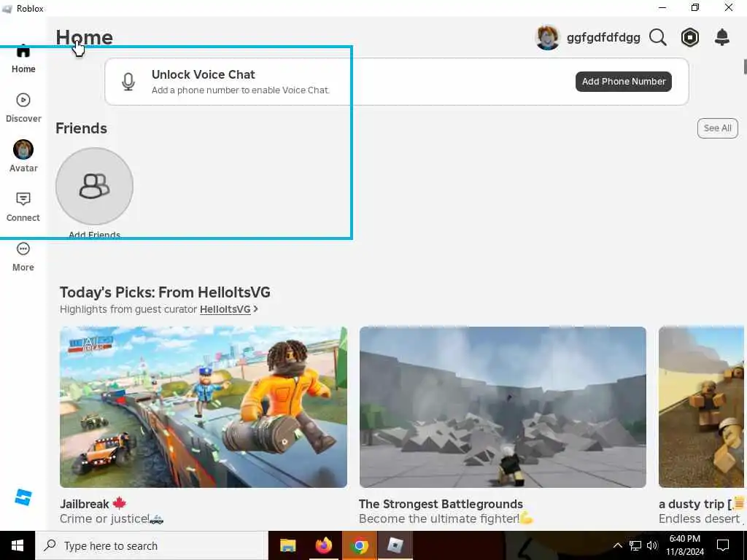Image resolution: width=747 pixels, height=560 pixels.
Task: Focus the taskbar search box
Action: 152,545
